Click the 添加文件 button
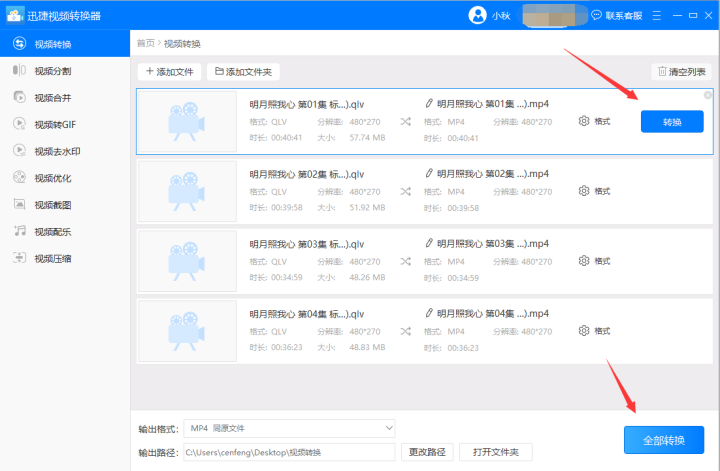This screenshot has height=471, width=720. click(x=169, y=72)
